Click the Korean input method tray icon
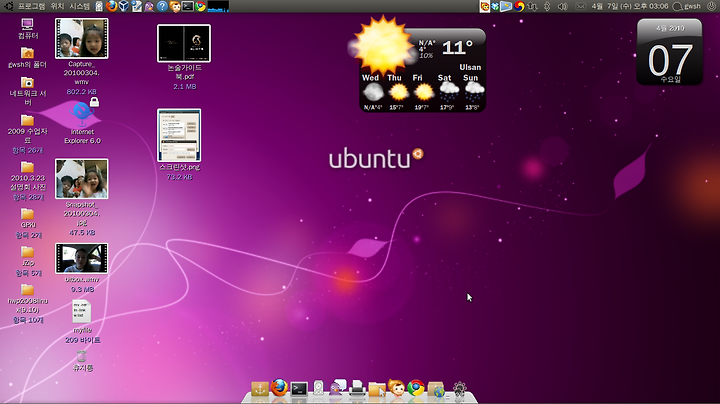720x404 pixels. tap(519, 6)
